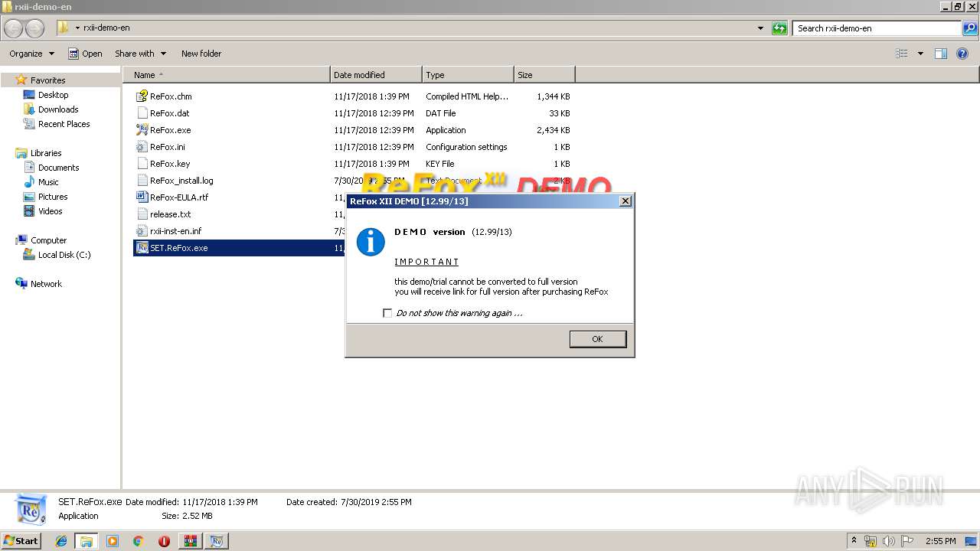Select ReFox.chm help file
The height and width of the screenshot is (551, 980).
(171, 96)
